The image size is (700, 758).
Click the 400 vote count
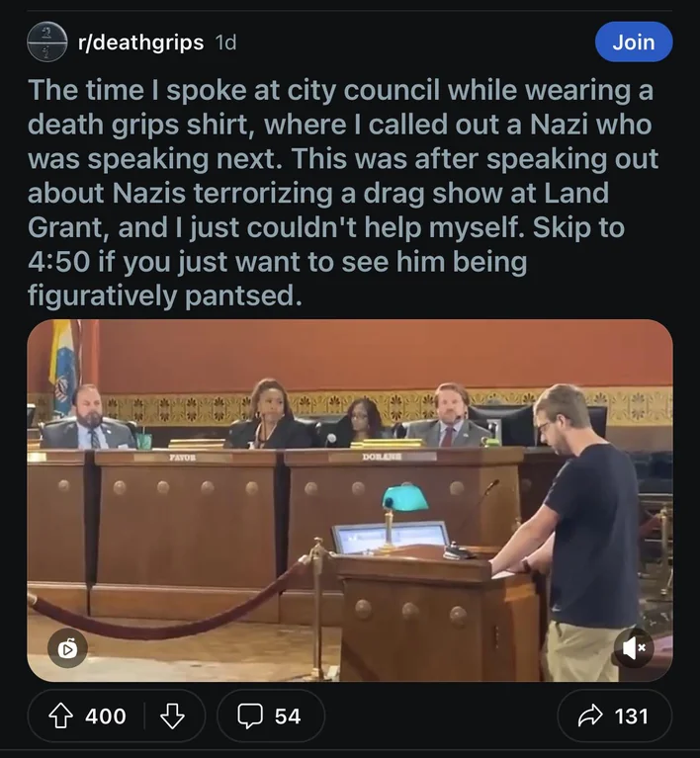(x=105, y=716)
